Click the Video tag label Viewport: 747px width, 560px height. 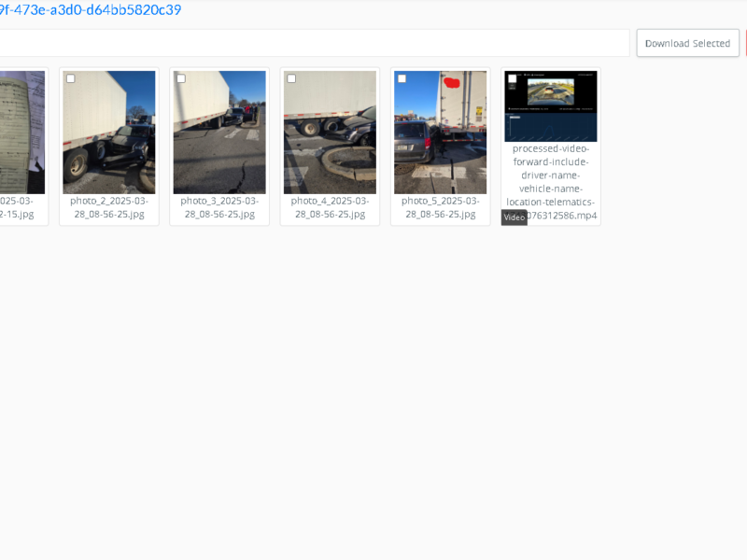pyautogui.click(x=514, y=217)
